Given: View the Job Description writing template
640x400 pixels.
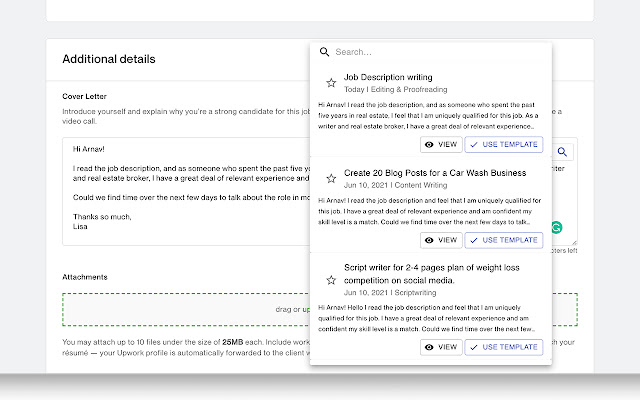Looking at the screenshot, I should tap(441, 145).
